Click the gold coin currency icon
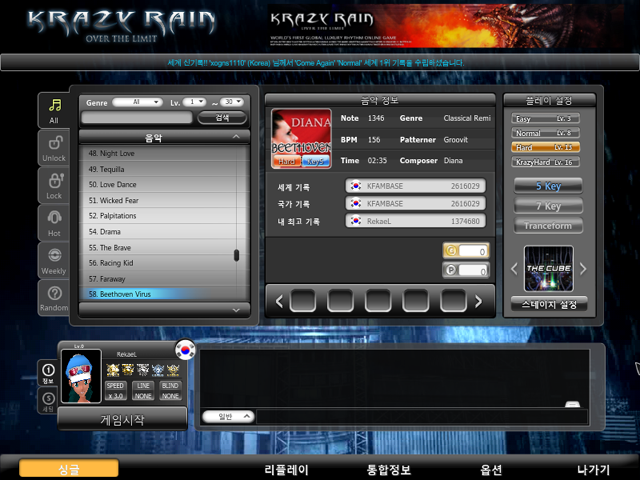This screenshot has height=480, width=640. click(x=451, y=251)
